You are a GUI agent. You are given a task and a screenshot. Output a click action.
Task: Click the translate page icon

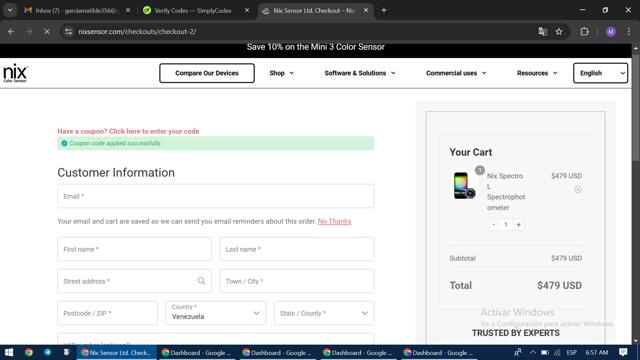click(x=542, y=31)
